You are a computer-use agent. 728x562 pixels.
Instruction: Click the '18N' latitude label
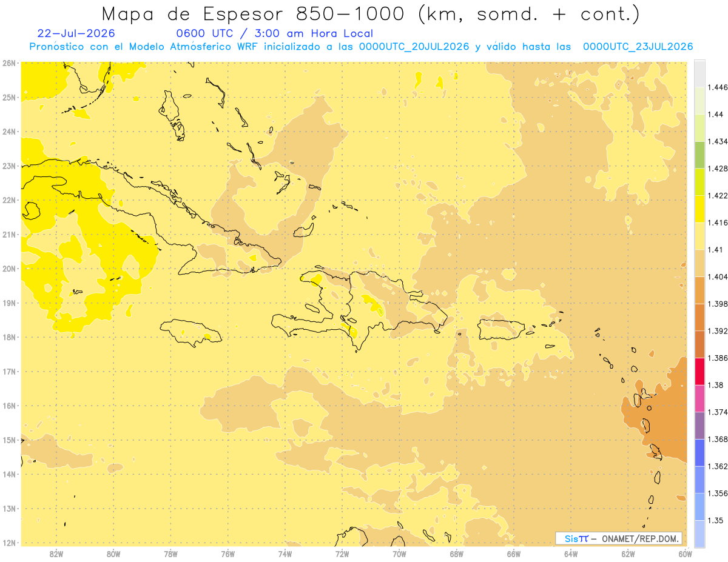[x=8, y=337]
